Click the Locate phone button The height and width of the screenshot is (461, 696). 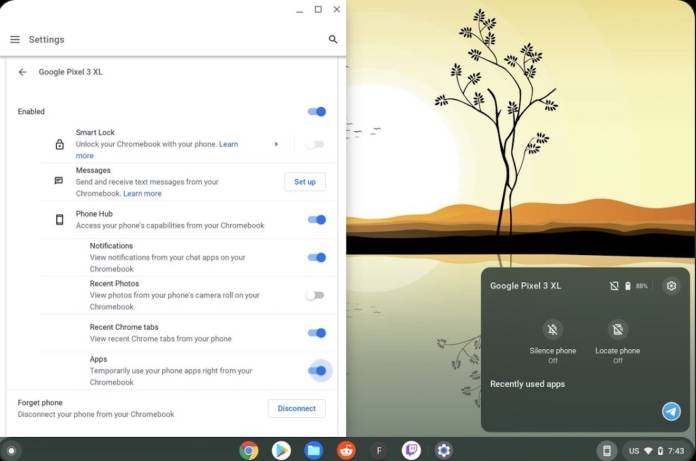pos(617,330)
